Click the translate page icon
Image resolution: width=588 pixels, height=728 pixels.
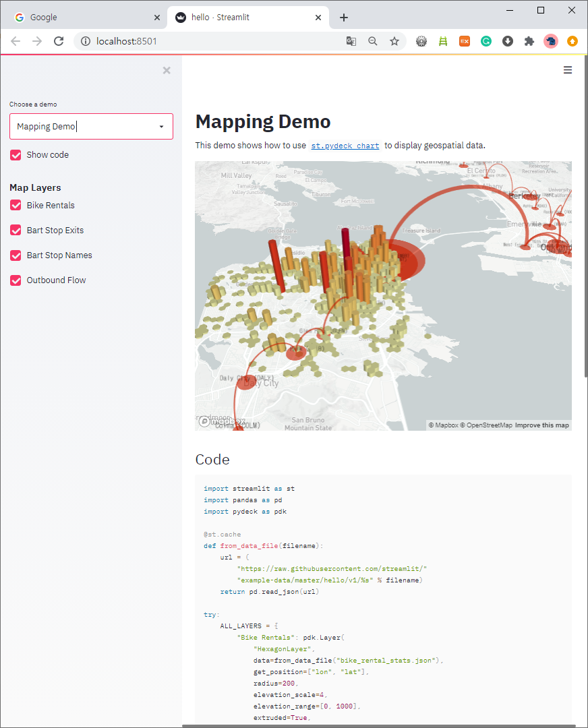click(x=351, y=41)
